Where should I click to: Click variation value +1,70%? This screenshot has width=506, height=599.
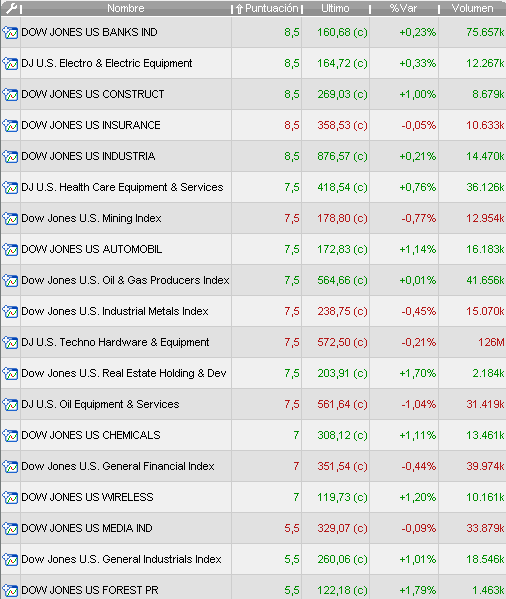pos(418,373)
